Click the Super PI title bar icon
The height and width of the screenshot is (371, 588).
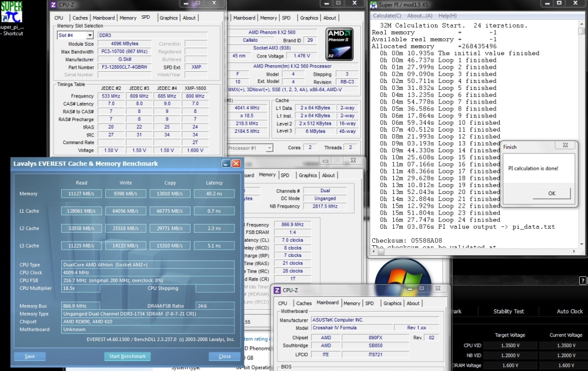pos(373,5)
